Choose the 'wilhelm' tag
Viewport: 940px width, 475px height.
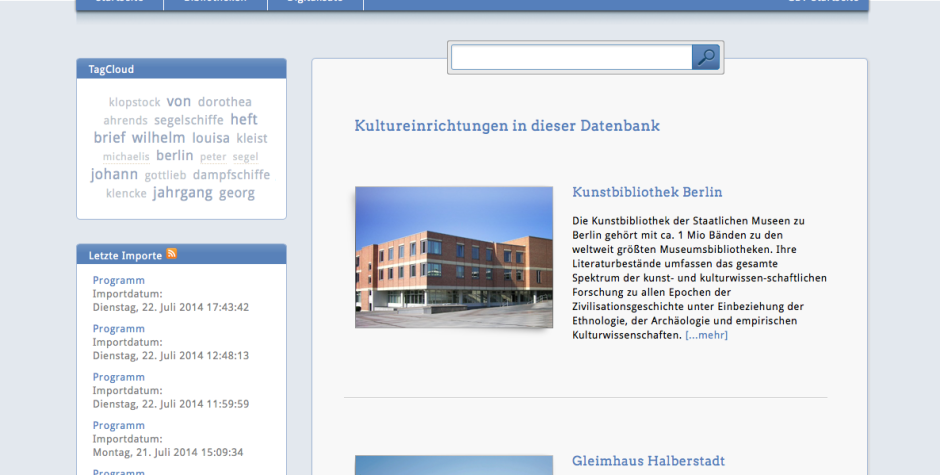tap(158, 137)
